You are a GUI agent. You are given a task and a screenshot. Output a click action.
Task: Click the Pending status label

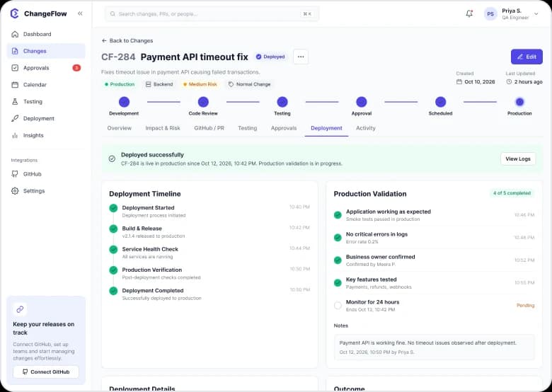pos(525,306)
